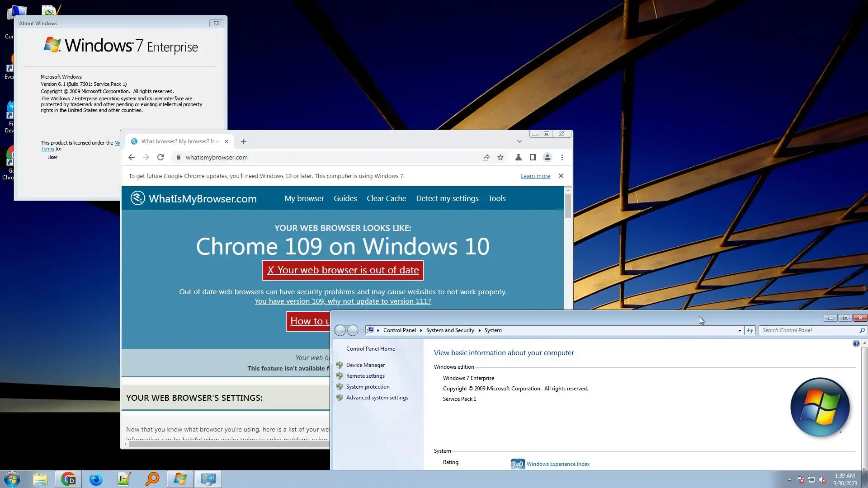Click the Control Panel help icon
868x488 pixels.
(855, 343)
